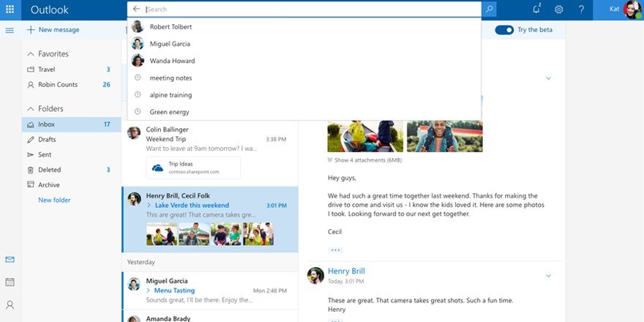This screenshot has height=322, width=644.
Task: Open first photo thumbnail in Lake Verde email
Action: coord(162,234)
